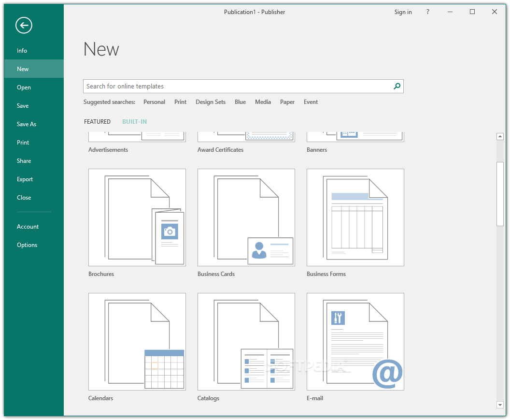
Task: Click the Calendars caption text
Action: 100,398
